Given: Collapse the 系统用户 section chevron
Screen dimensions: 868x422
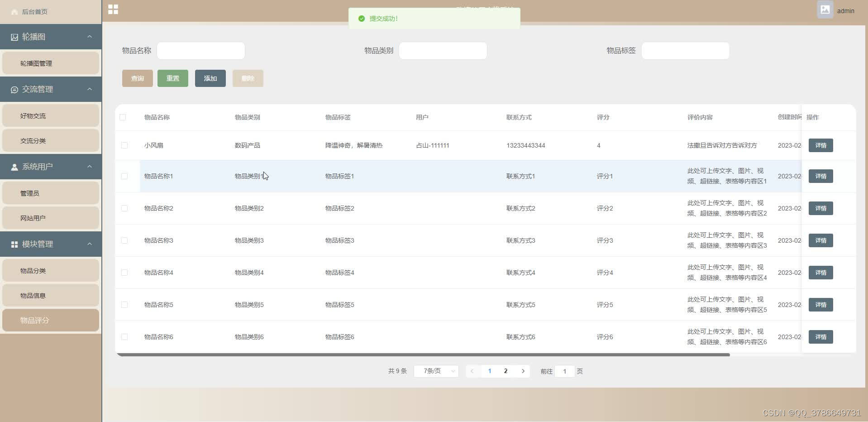Looking at the screenshot, I should [x=90, y=167].
